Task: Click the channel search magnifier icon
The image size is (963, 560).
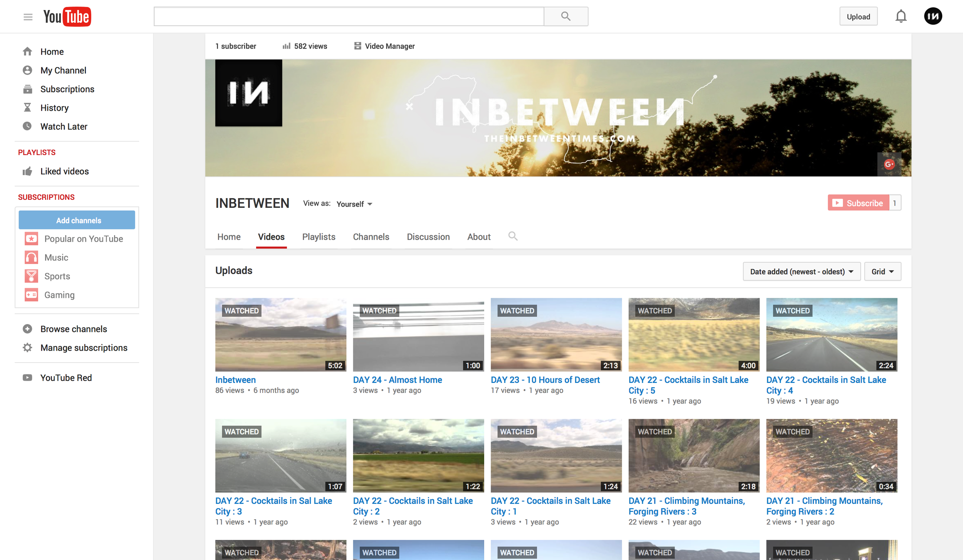Action: pyautogui.click(x=513, y=236)
